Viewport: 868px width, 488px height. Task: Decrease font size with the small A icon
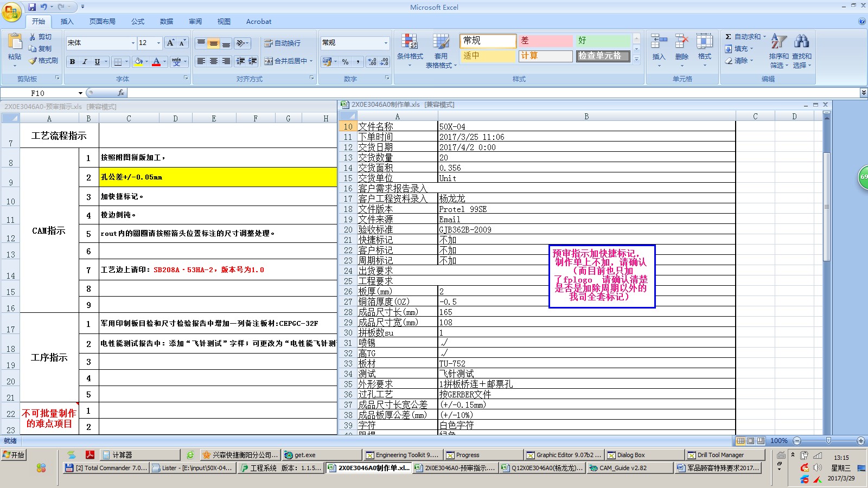(x=182, y=43)
